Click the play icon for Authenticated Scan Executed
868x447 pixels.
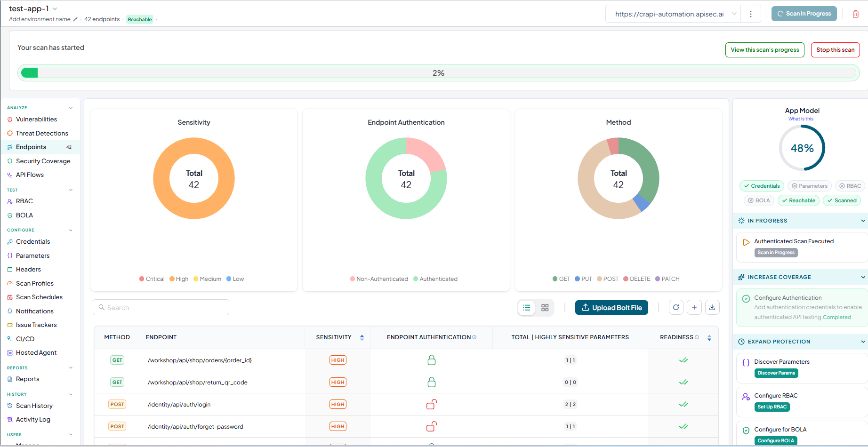pyautogui.click(x=746, y=242)
